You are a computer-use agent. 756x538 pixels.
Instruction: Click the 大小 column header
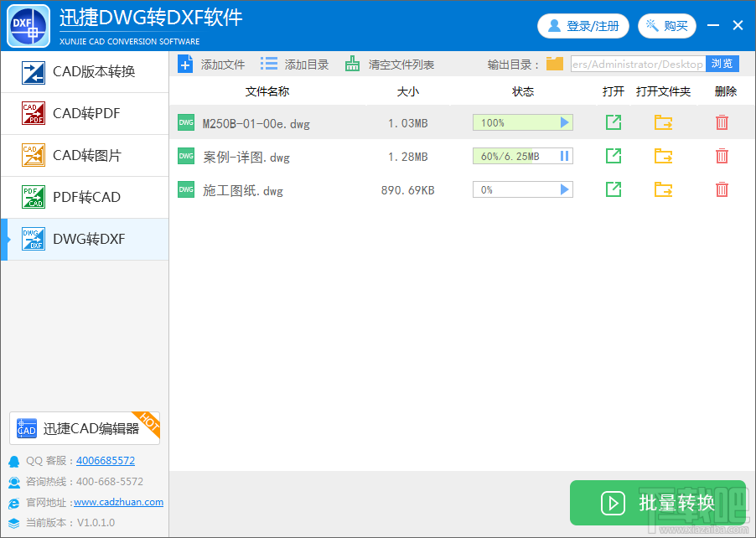(x=408, y=91)
